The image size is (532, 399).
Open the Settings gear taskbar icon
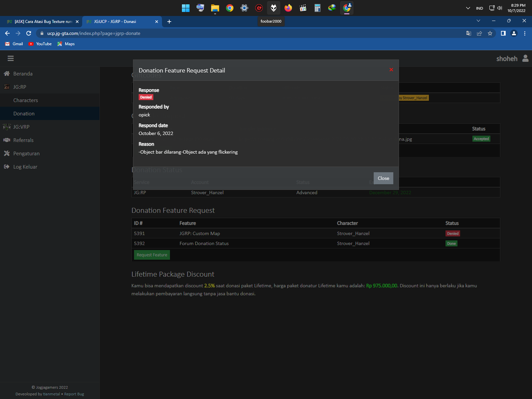point(244,8)
